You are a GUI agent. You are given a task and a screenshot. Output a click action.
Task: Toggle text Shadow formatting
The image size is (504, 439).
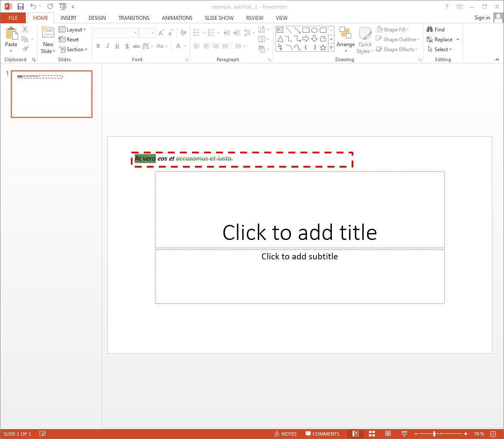pos(127,46)
